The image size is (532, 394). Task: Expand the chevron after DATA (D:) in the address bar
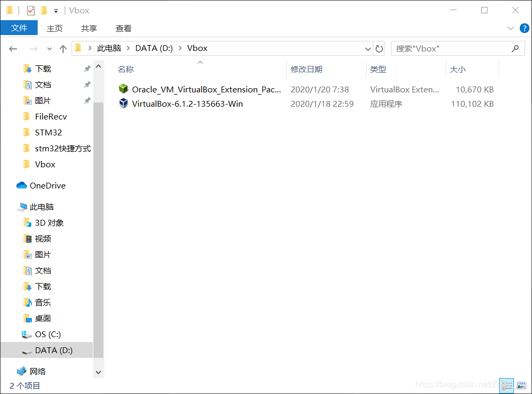[x=180, y=48]
